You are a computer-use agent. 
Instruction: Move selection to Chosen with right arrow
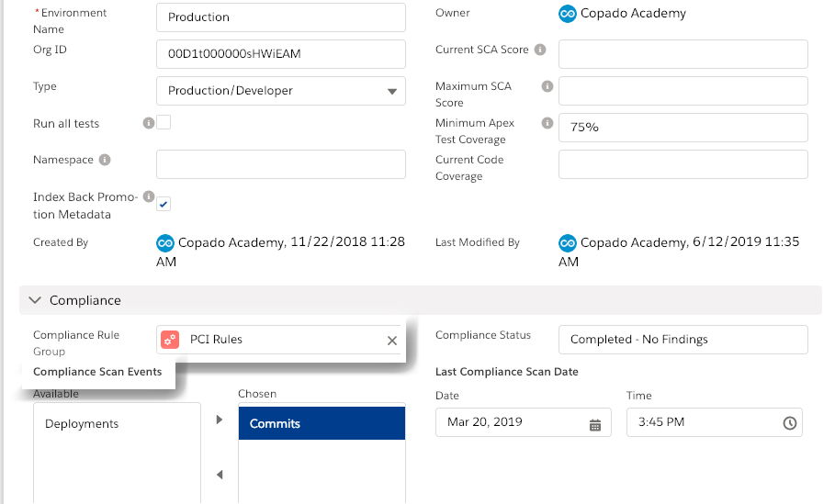tap(220, 420)
